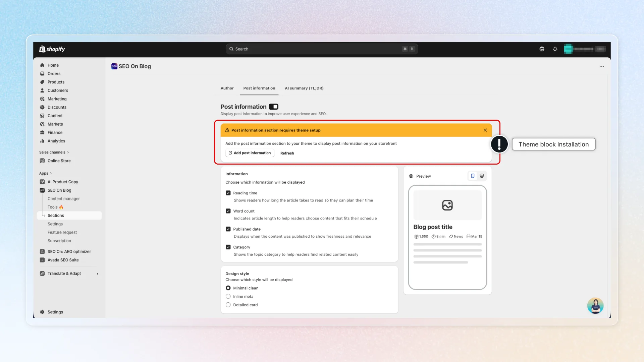This screenshot has width=644, height=362.
Task: Open the SEO On Blog app Settings submenu item
Action: (55, 224)
